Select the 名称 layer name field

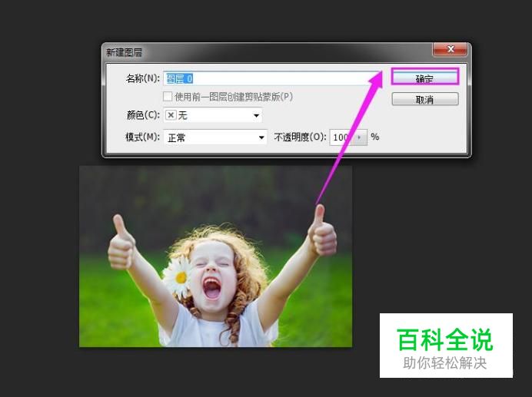tap(271, 78)
